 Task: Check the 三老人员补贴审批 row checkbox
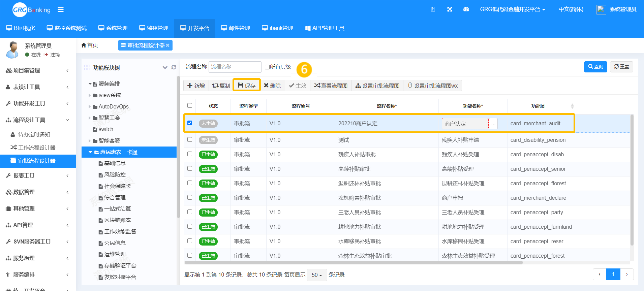click(x=190, y=212)
